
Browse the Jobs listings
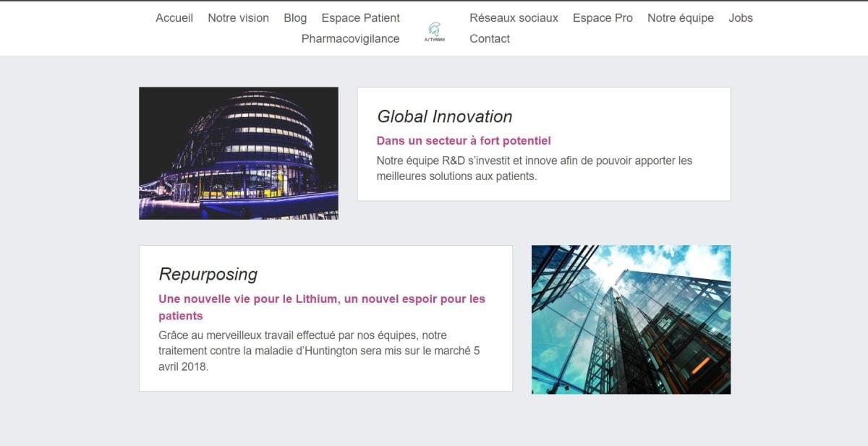(741, 17)
